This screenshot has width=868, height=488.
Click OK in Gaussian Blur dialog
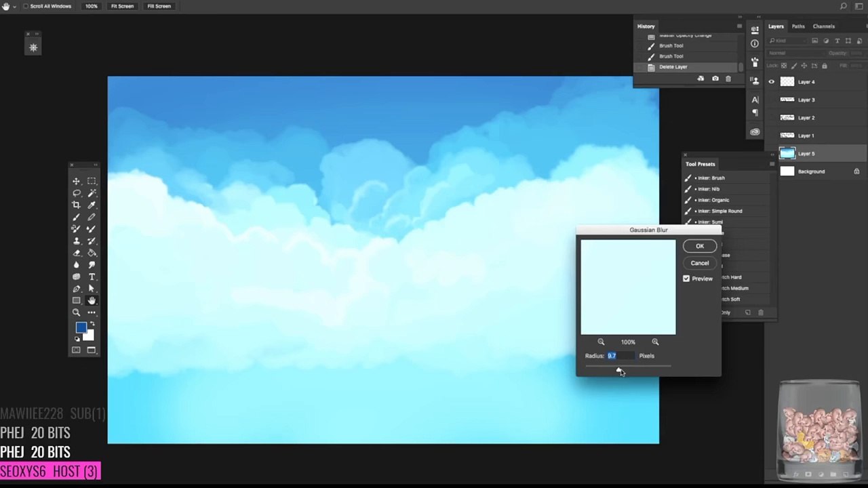point(700,246)
